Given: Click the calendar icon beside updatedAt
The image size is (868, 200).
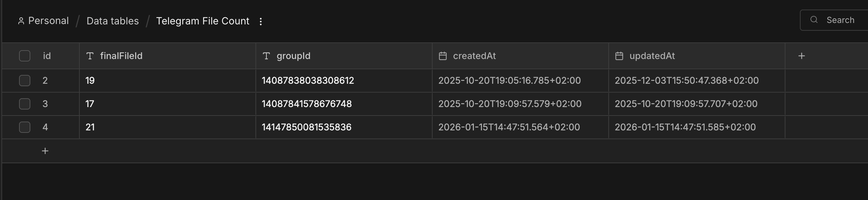Looking at the screenshot, I should (x=619, y=56).
